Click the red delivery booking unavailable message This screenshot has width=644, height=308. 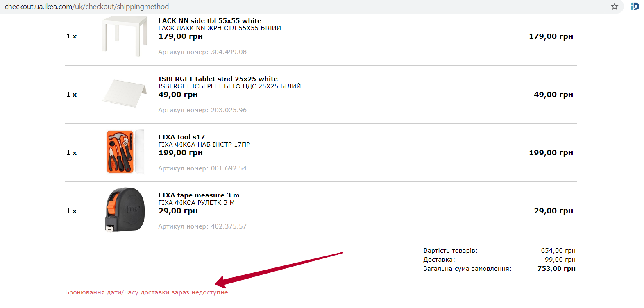(x=146, y=292)
